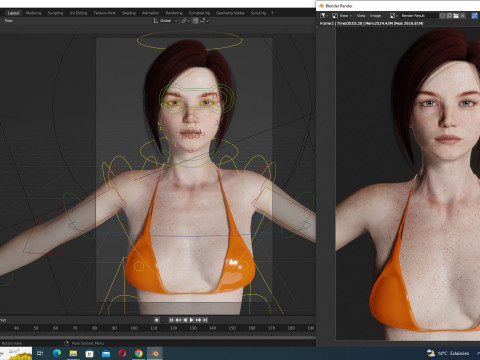The width and height of the screenshot is (480, 360).
Task: Toggle snapping magnet in viewport header
Action: (196, 21)
